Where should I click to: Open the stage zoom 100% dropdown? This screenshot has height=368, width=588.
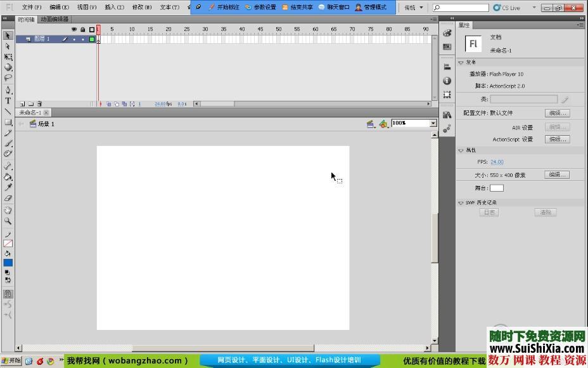433,123
